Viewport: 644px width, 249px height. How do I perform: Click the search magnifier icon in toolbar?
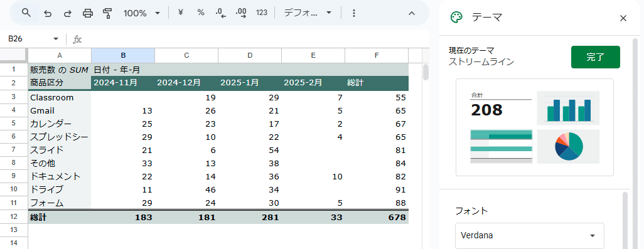click(26, 13)
